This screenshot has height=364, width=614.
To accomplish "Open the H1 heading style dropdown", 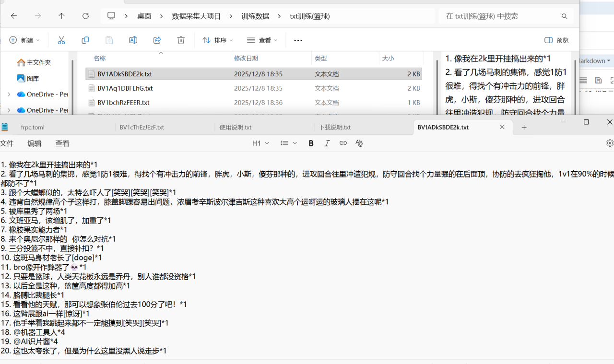I will point(260,142).
